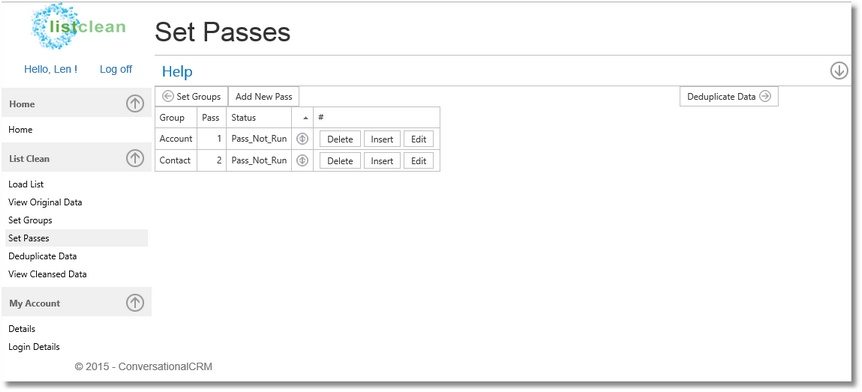Click the listclean logo
The image size is (862, 392).
tap(79, 26)
